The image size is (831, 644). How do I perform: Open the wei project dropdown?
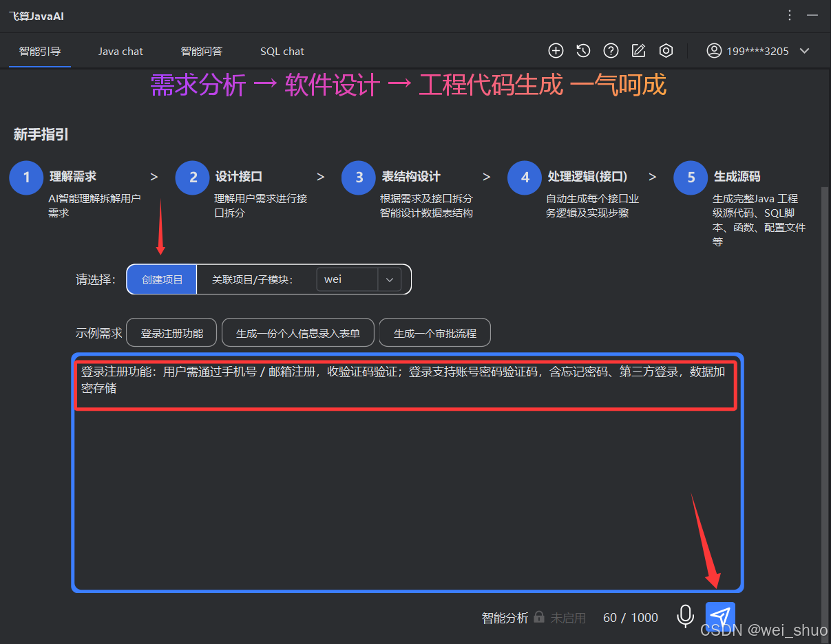(359, 279)
